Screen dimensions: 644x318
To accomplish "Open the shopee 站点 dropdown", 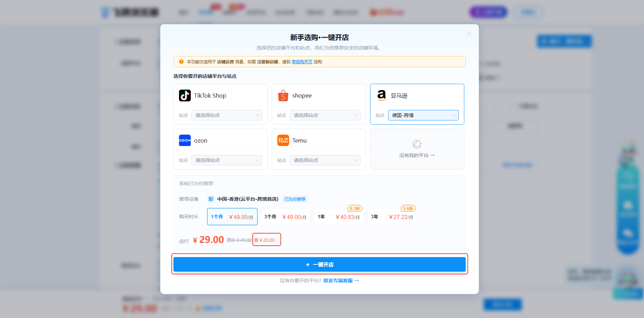I will pos(325,115).
